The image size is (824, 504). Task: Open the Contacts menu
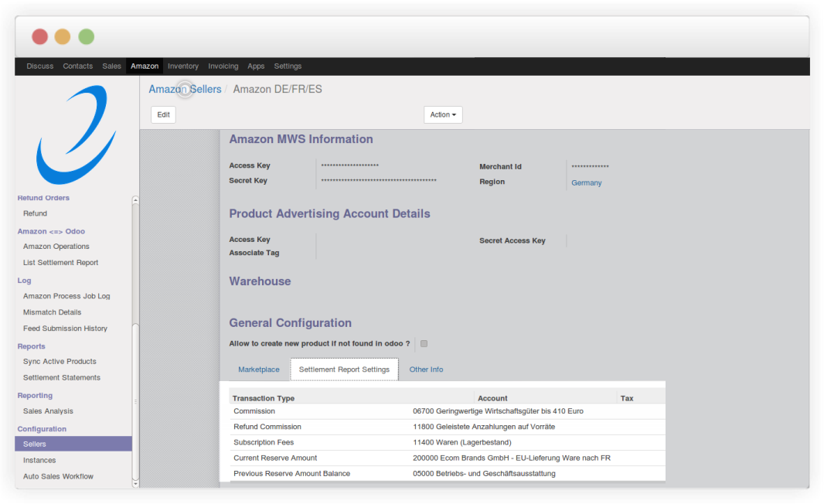point(78,66)
